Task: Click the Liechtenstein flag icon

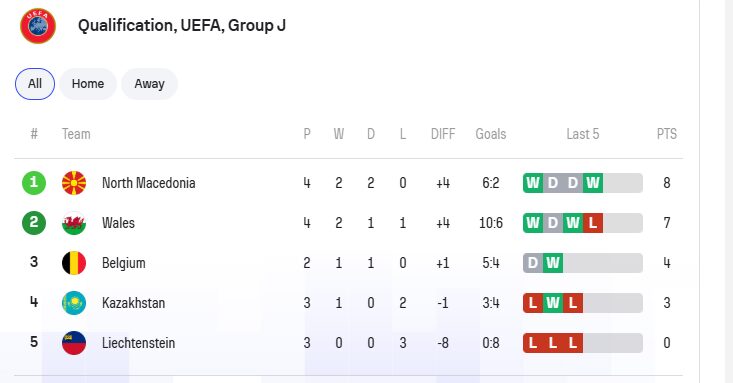Action: pos(74,343)
